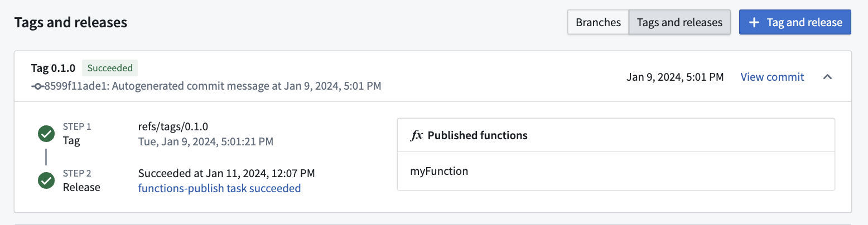Click the Step 1 Tag green checkmark
Image resolution: width=868 pixels, height=225 pixels.
point(46,134)
